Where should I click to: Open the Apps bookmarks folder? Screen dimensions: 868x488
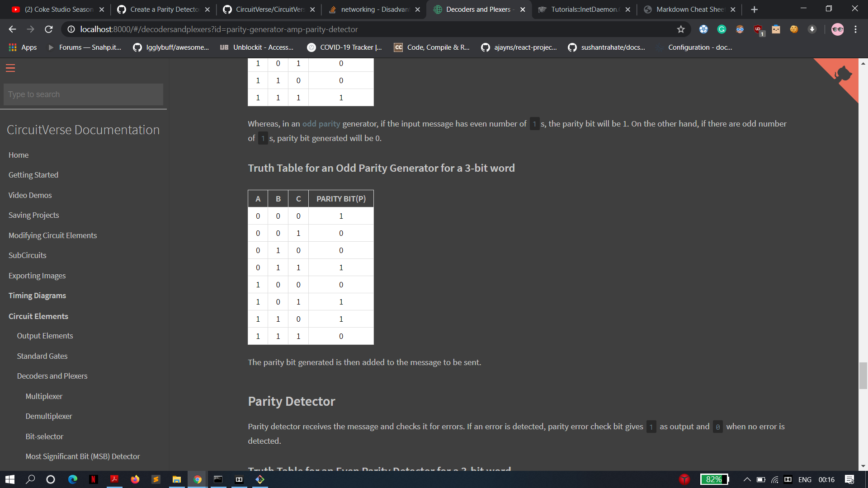pyautogui.click(x=22, y=47)
